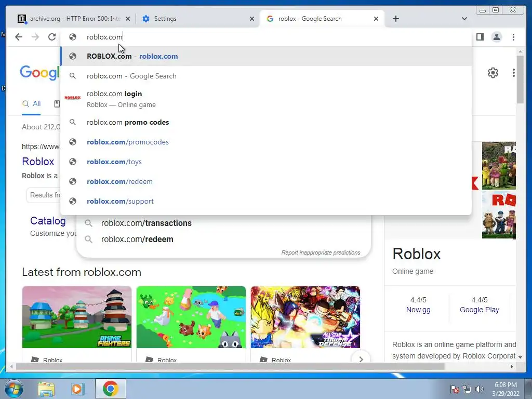Open the Roblox search result title
Viewport: 532px width, 399px height.
[x=38, y=162]
